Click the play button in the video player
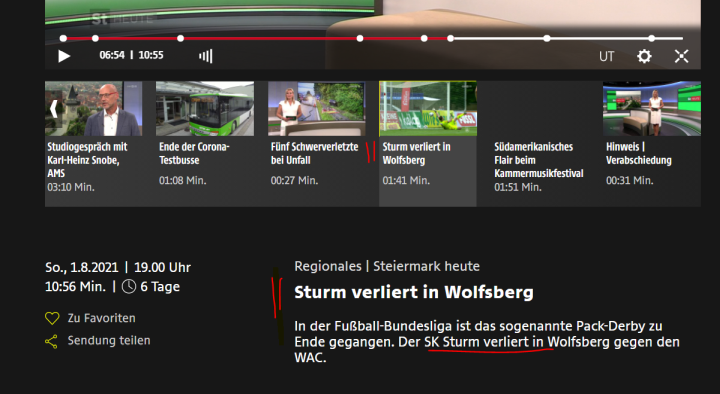Viewport: 720px width, 394px height. (64, 56)
